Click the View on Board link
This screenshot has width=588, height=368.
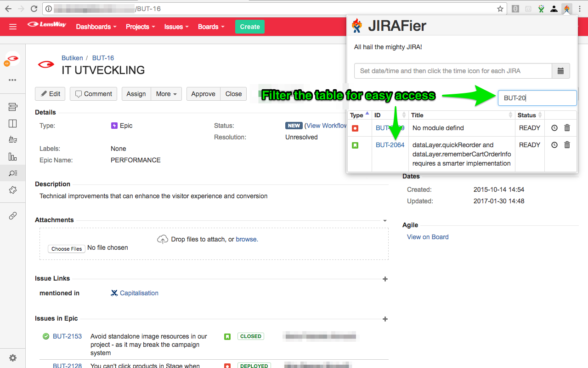click(428, 237)
